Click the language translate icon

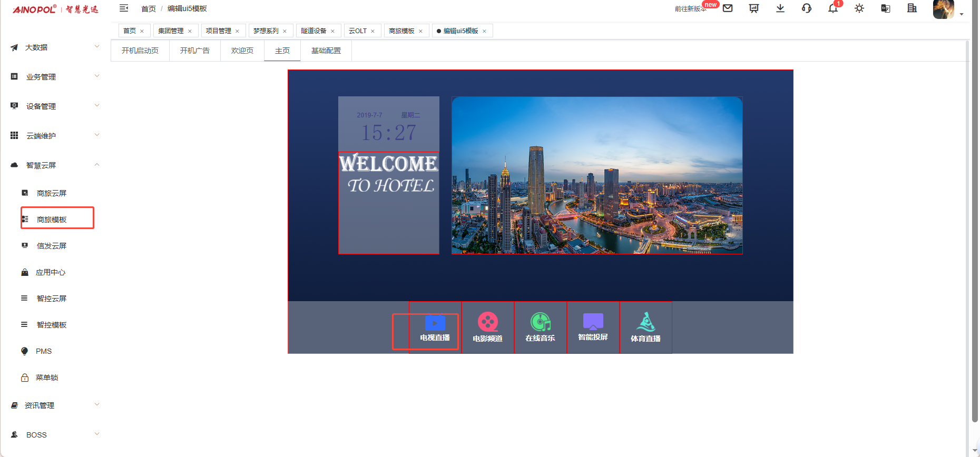click(886, 8)
